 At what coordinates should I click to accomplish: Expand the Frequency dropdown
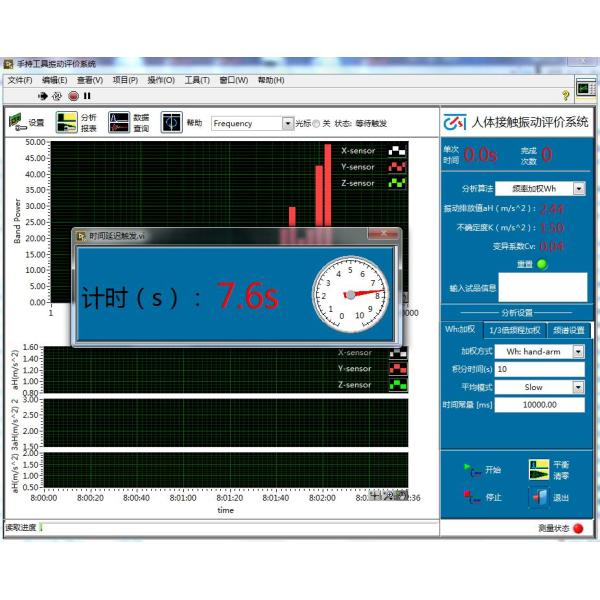click(x=288, y=124)
